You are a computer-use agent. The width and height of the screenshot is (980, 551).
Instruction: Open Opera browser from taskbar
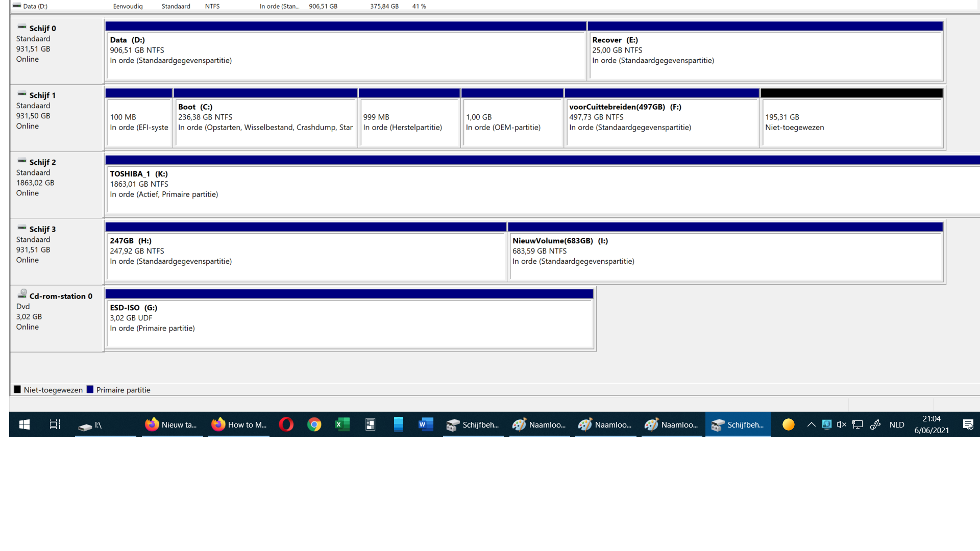pos(286,424)
